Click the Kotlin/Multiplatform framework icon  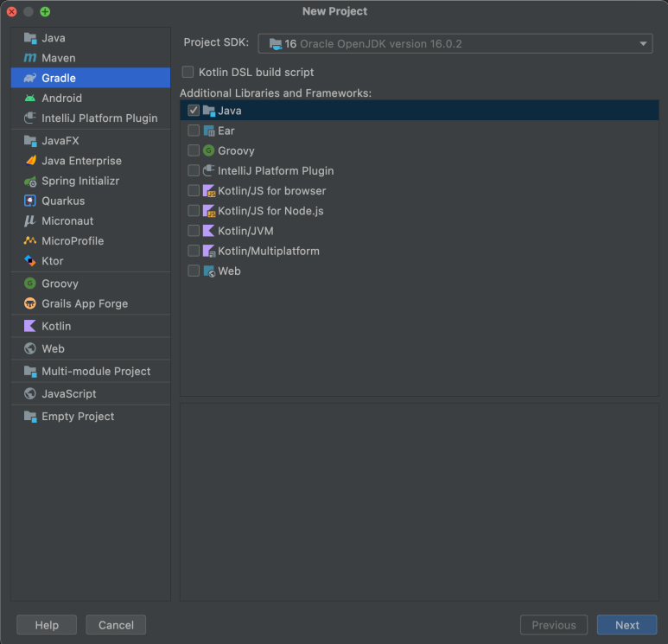click(209, 251)
